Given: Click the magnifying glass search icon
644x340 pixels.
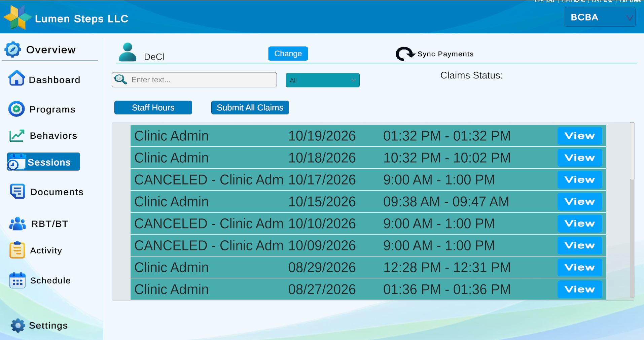Looking at the screenshot, I should coord(120,79).
